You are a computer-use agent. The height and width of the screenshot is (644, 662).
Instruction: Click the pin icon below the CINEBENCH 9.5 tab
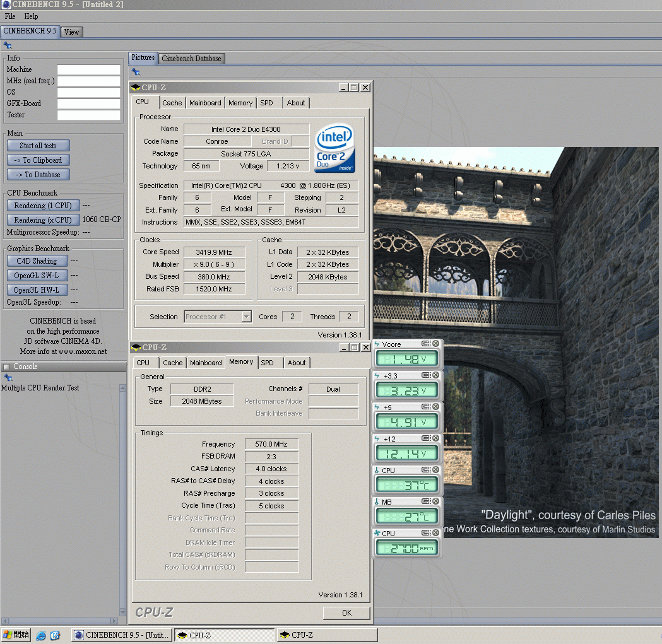(x=8, y=45)
